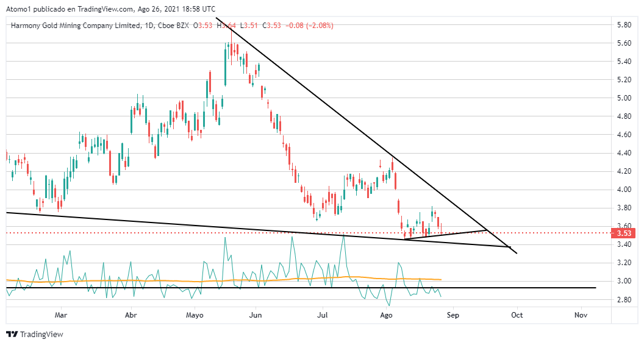
Task: Click the 5.80 price axis label
Action: (x=624, y=24)
